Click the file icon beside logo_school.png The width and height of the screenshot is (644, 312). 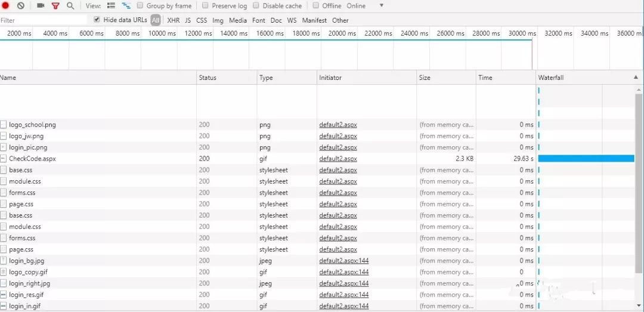[x=4, y=125]
